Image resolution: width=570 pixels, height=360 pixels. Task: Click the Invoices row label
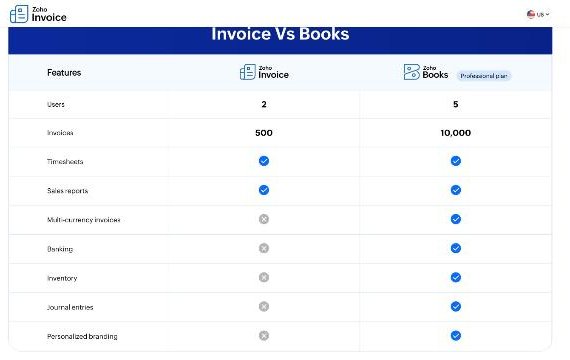(x=60, y=133)
